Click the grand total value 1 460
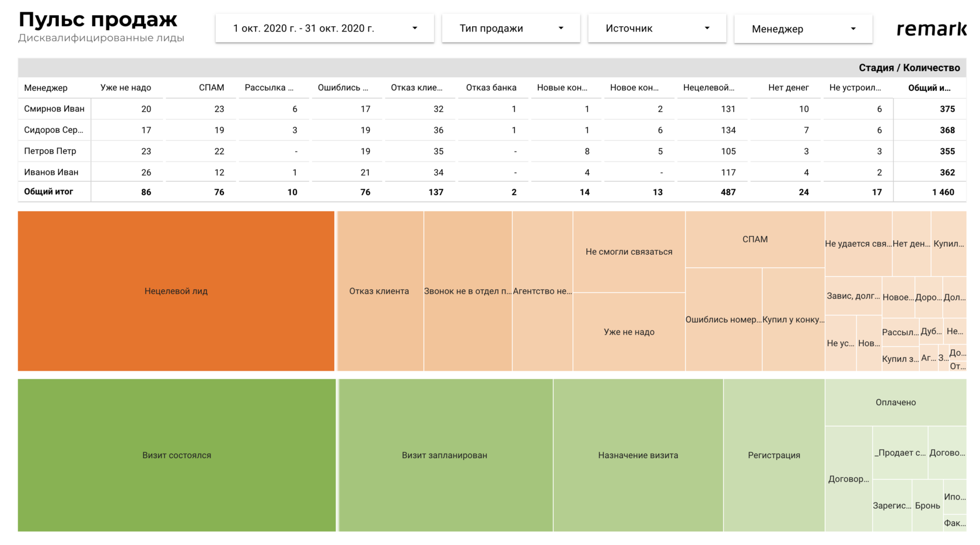 click(x=943, y=192)
